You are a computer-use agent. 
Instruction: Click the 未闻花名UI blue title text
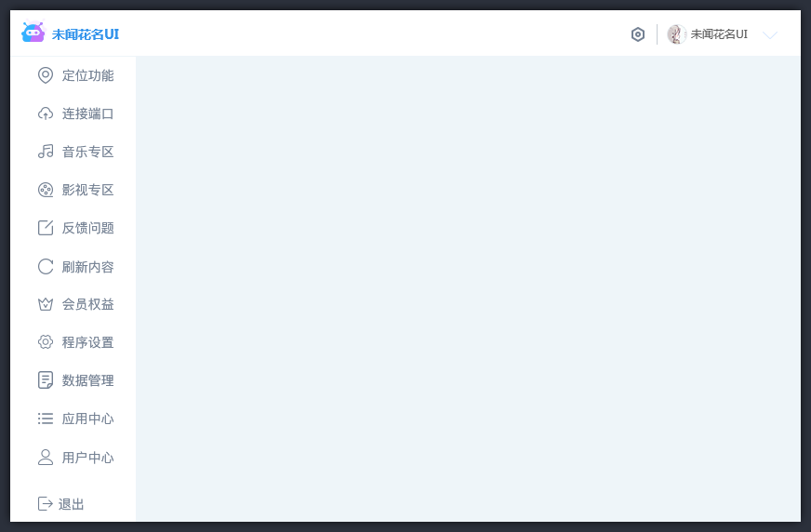pos(86,34)
